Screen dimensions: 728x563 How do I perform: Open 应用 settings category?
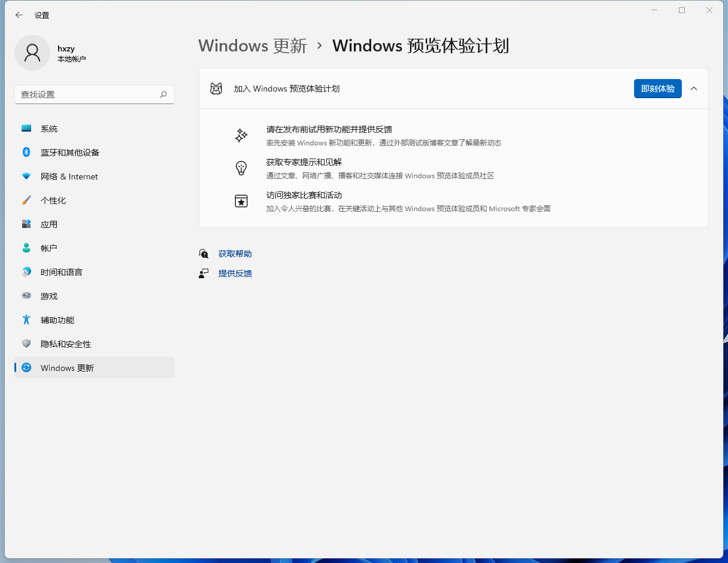95,224
